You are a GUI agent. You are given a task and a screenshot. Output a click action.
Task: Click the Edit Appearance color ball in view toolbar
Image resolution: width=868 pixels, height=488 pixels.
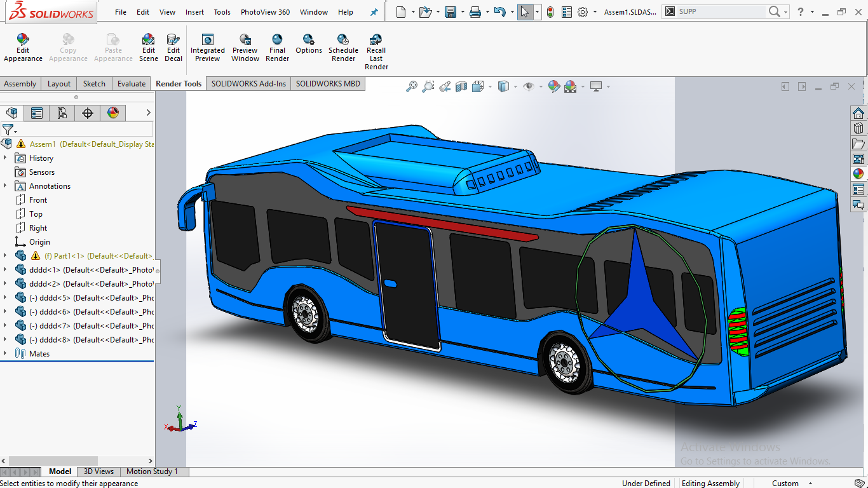(x=553, y=86)
